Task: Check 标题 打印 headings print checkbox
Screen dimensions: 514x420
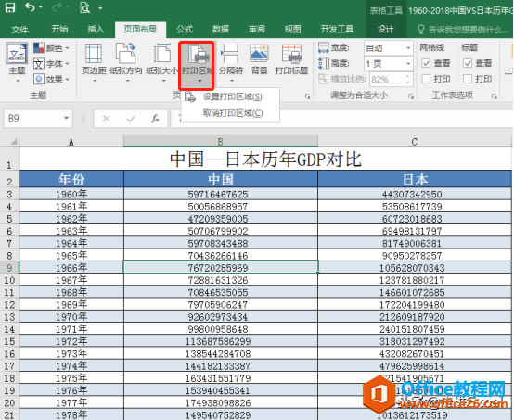Action: tap(468, 79)
